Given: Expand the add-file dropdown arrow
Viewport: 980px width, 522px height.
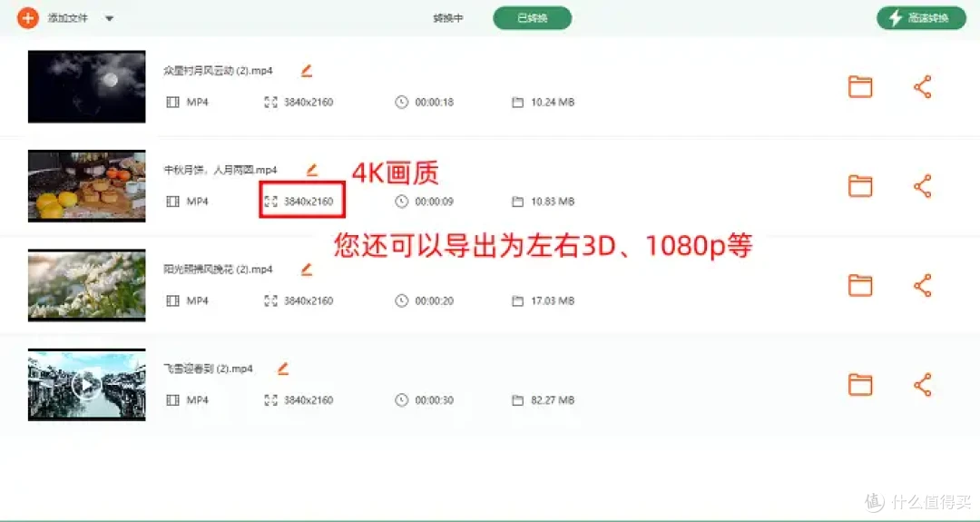Looking at the screenshot, I should click(x=110, y=19).
